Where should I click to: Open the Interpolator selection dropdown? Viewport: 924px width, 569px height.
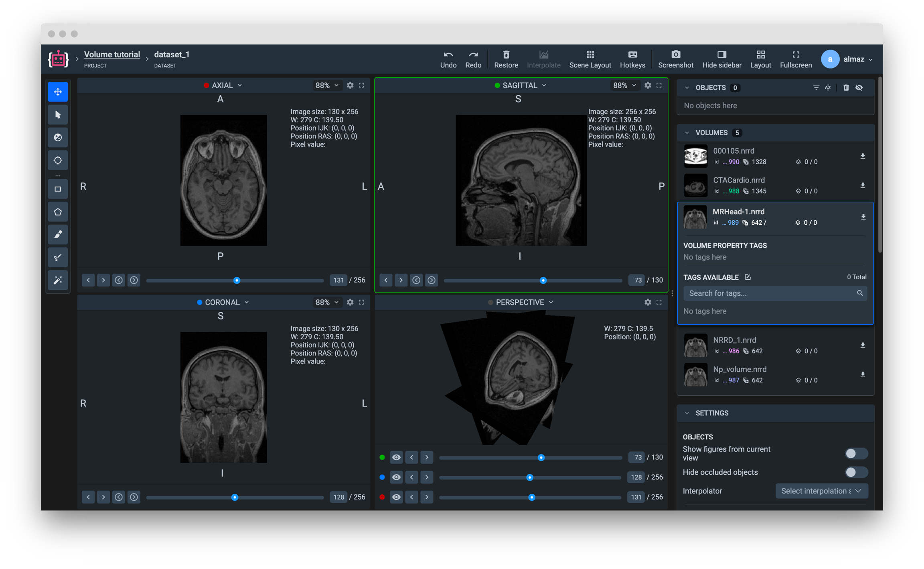[x=821, y=491]
